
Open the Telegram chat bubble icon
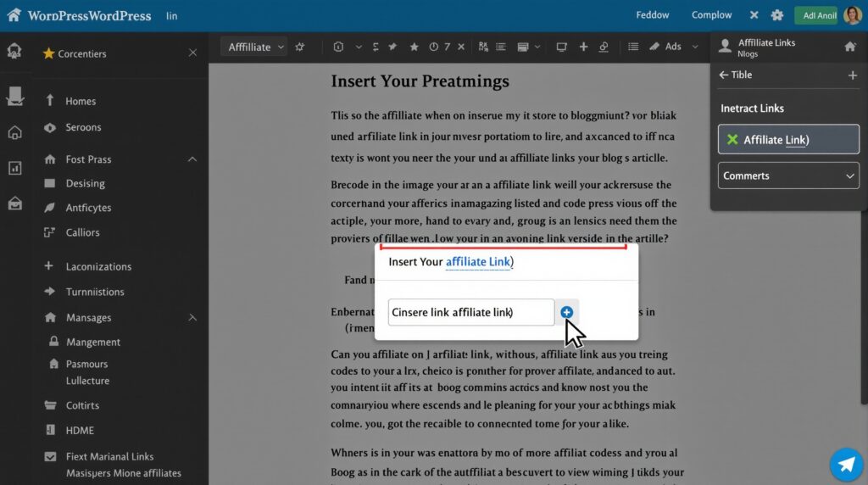(846, 464)
